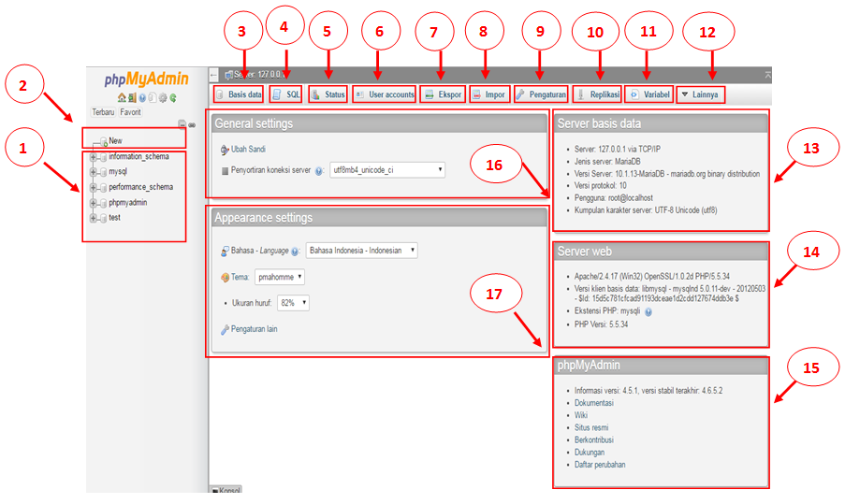The height and width of the screenshot is (504, 845).
Task: Select the performance_schema database name
Action: 141,187
